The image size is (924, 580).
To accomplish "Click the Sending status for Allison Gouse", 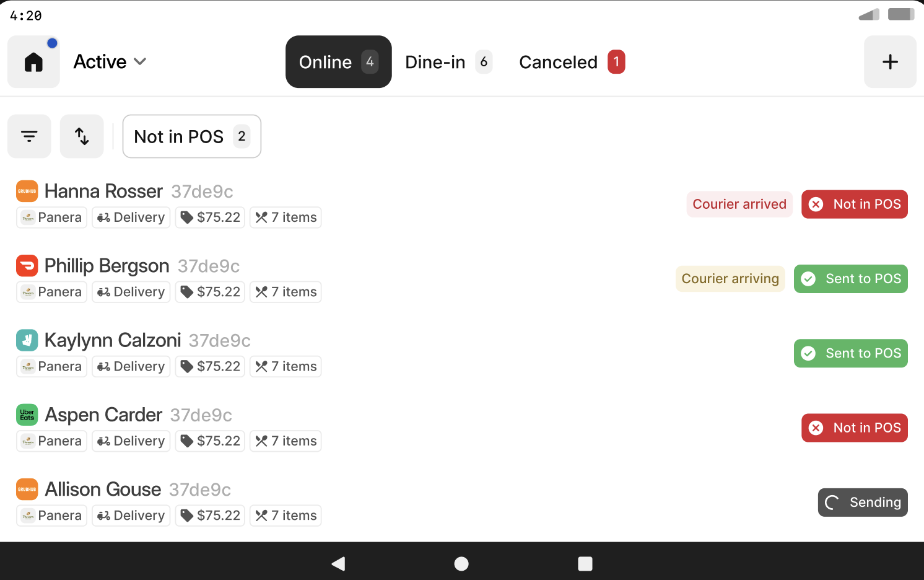I will click(x=863, y=502).
